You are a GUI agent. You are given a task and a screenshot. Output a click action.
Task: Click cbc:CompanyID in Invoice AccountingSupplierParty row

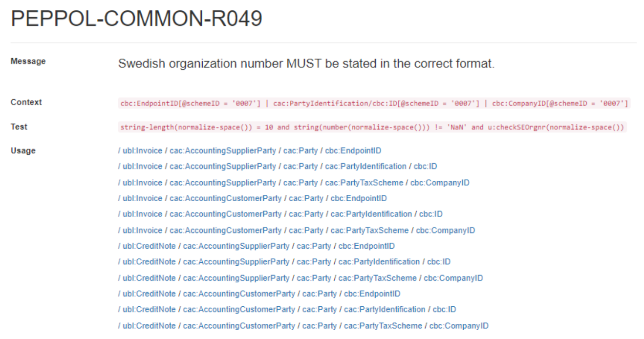tap(440, 183)
